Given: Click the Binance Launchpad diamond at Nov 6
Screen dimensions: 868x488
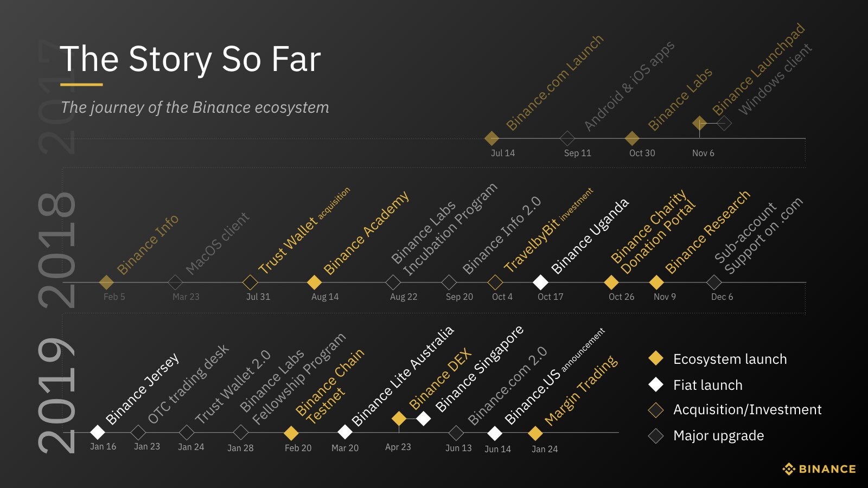Looking at the screenshot, I should pos(700,123).
